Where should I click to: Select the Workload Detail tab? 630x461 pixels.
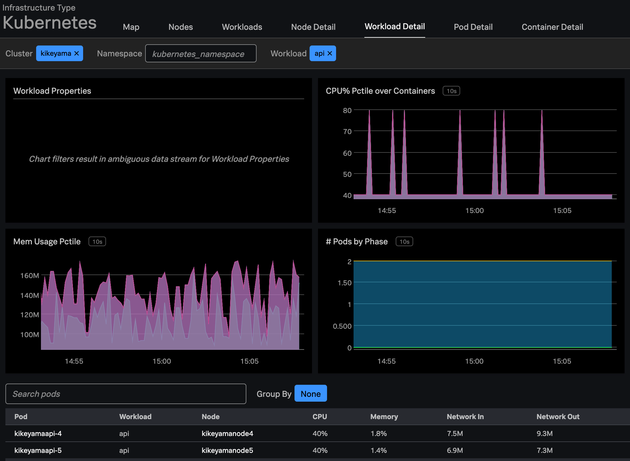pos(395,27)
